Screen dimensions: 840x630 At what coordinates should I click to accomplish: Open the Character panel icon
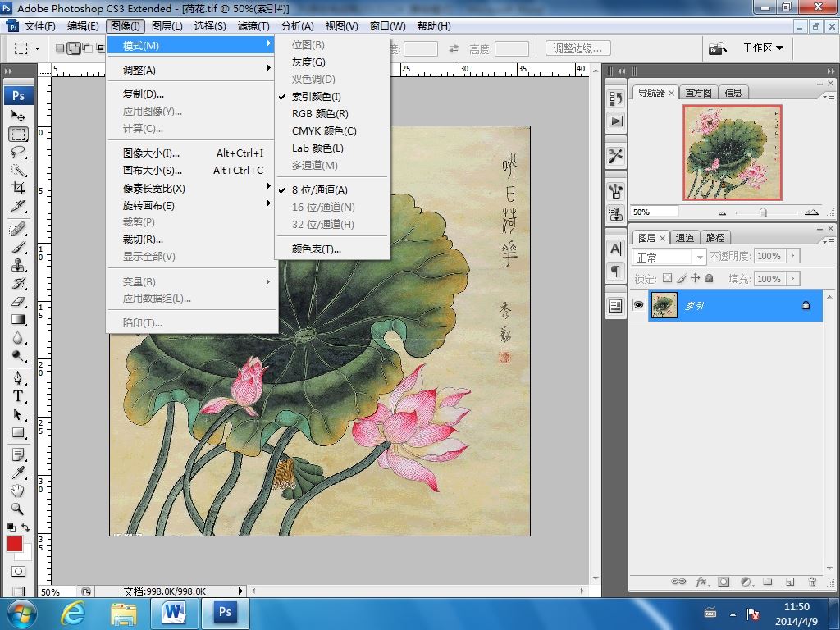616,249
